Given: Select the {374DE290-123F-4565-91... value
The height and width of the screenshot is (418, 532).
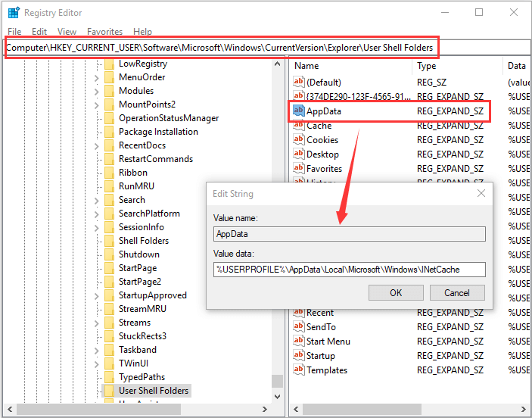Looking at the screenshot, I should point(358,97).
